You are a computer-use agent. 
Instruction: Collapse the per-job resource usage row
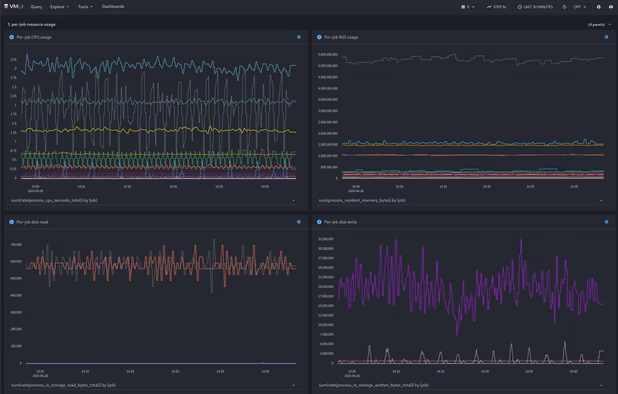point(610,24)
